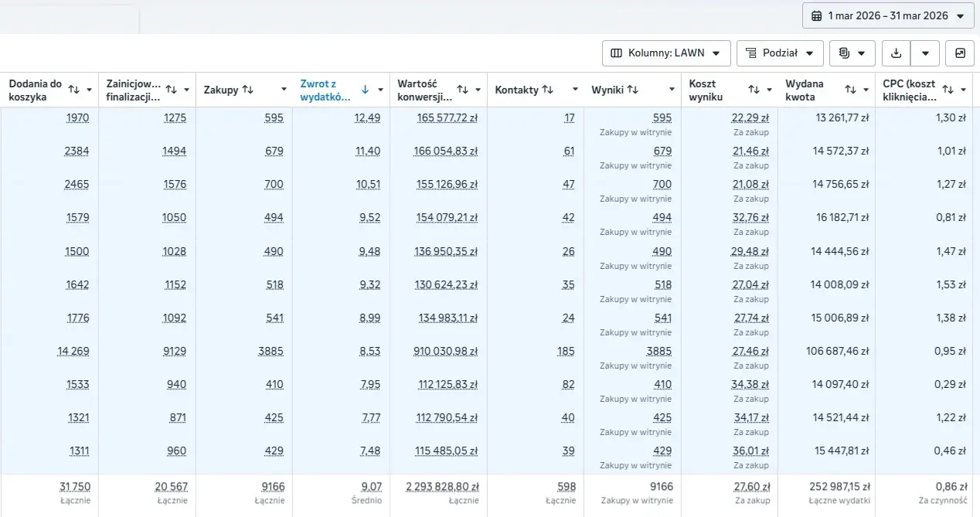Viewport: 980px width, 517px height.
Task: Click the Kontakty value 185
Action: coord(566,352)
